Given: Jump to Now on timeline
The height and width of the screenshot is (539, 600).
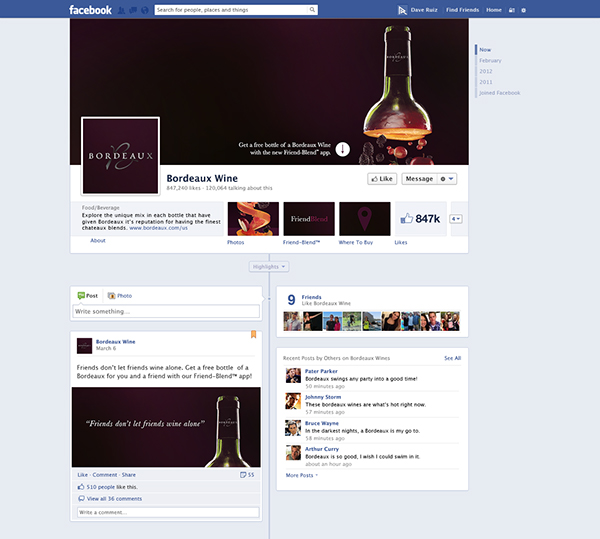Looking at the screenshot, I should click(485, 50).
